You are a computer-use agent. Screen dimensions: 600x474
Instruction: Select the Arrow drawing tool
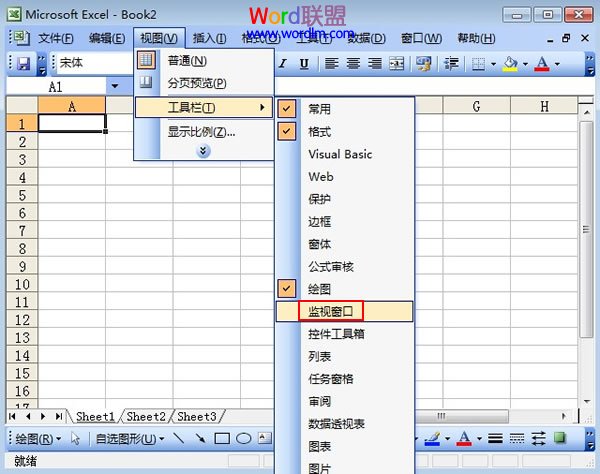coord(200,438)
